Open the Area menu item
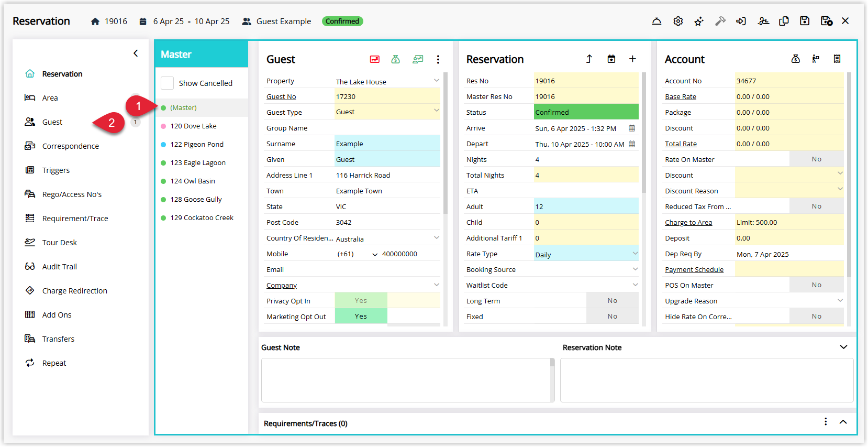The width and height of the screenshot is (868, 447). point(50,98)
